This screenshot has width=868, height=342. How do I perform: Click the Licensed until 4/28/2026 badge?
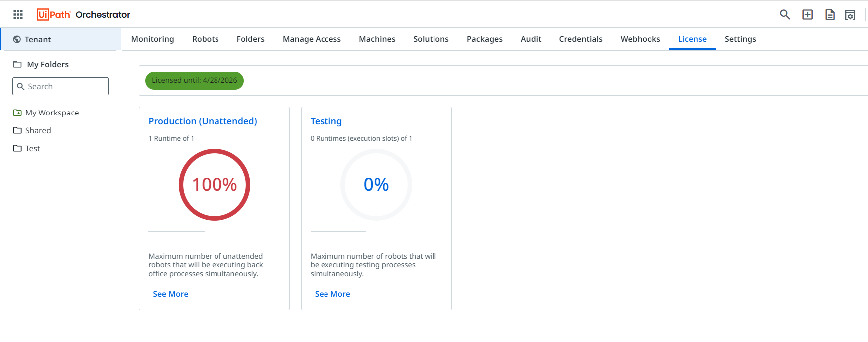tap(194, 80)
